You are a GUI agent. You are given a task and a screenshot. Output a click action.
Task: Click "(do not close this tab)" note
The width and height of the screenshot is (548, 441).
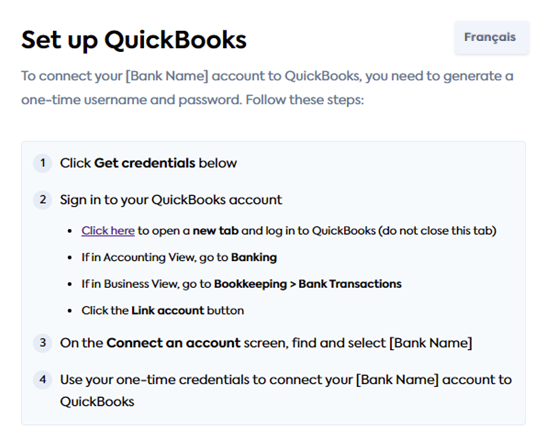438,231
